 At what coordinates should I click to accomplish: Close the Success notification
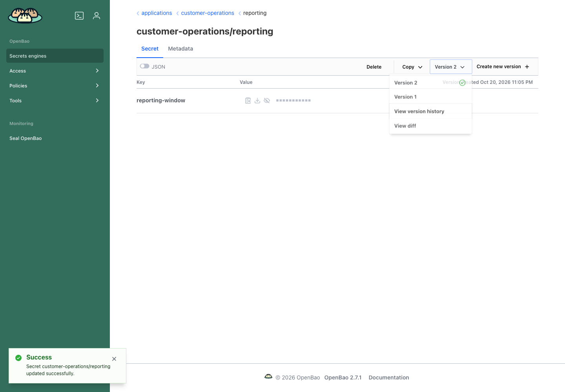click(x=114, y=359)
